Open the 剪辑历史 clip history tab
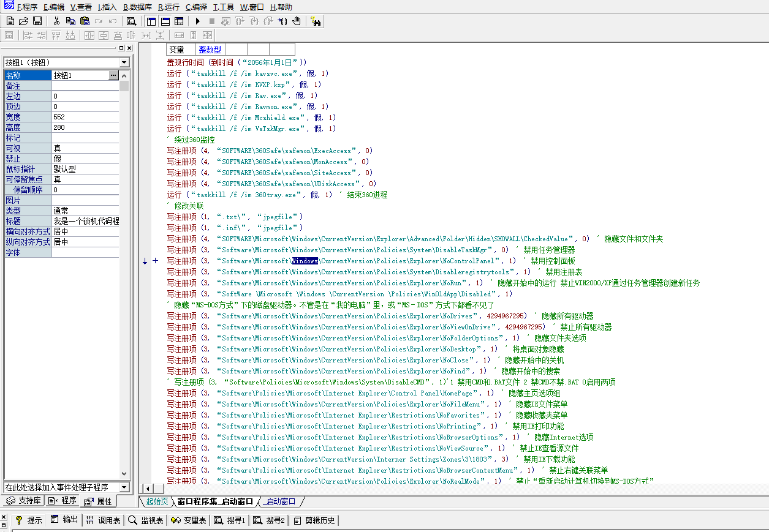Screen dimensions: 769x532 point(314,520)
